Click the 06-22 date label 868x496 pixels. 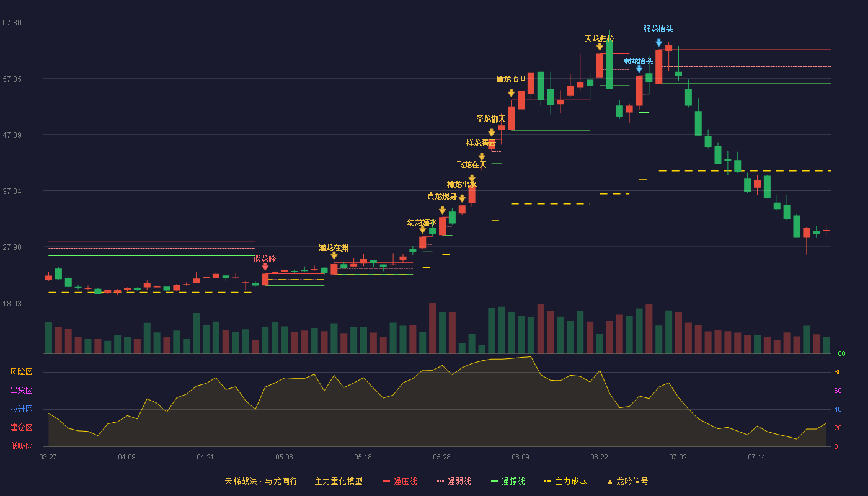pyautogui.click(x=600, y=457)
